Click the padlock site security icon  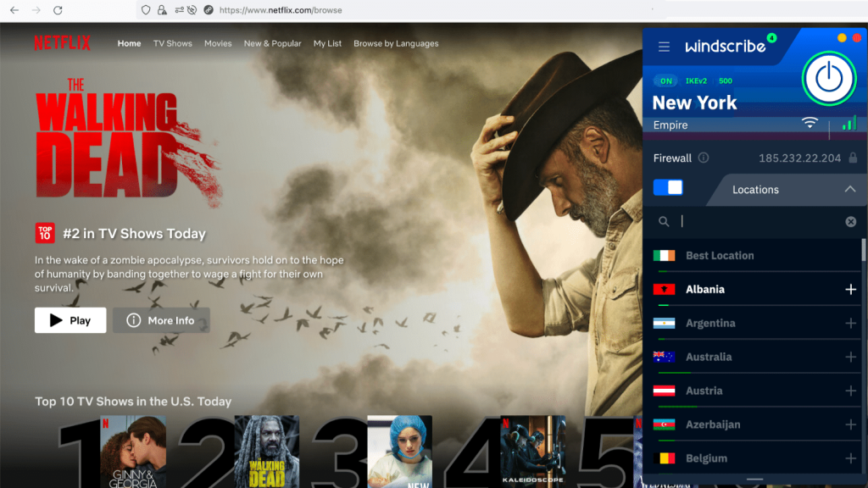pyautogui.click(x=162, y=10)
